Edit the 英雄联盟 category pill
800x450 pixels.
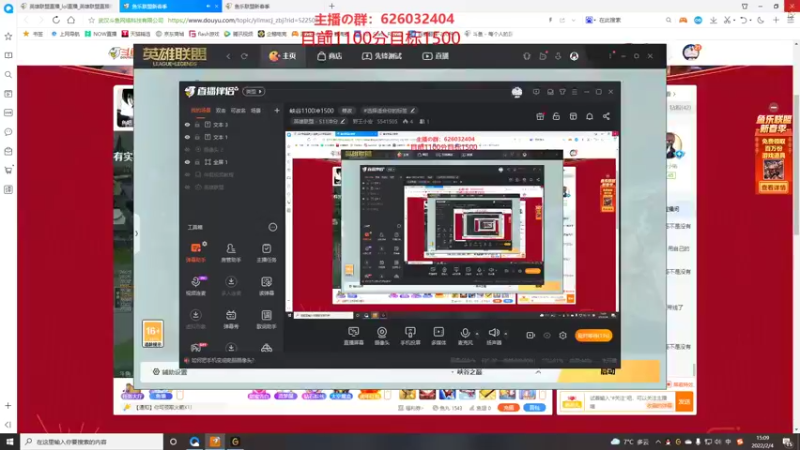click(319, 121)
